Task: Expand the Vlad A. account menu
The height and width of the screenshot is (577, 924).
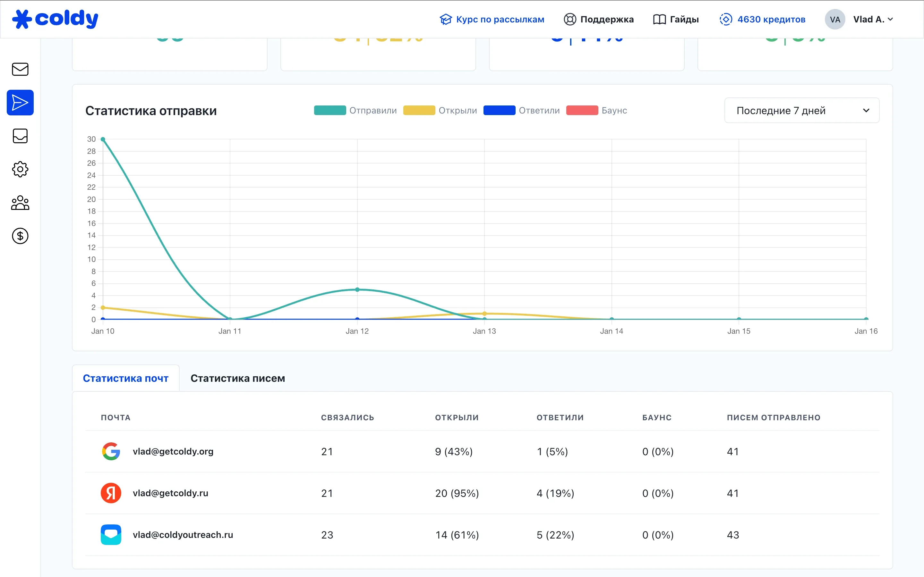Action: coord(873,20)
